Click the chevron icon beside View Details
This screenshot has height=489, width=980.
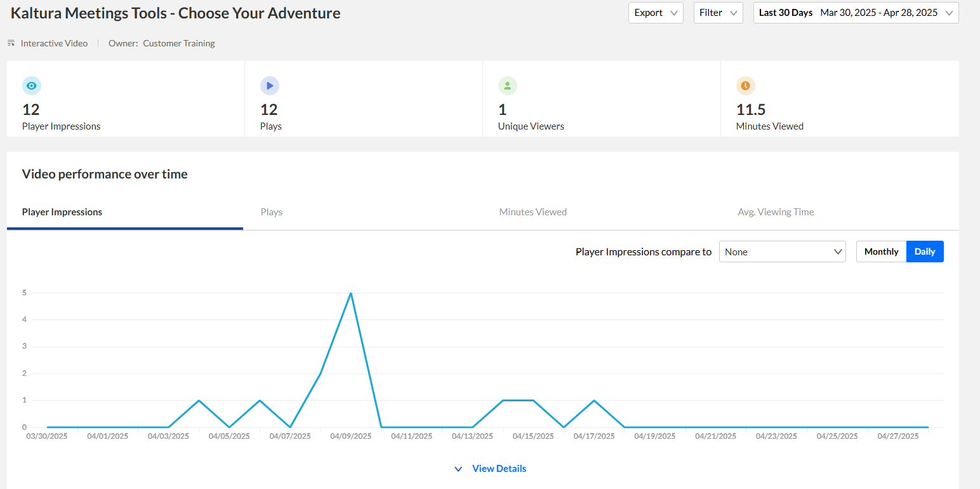(x=458, y=469)
